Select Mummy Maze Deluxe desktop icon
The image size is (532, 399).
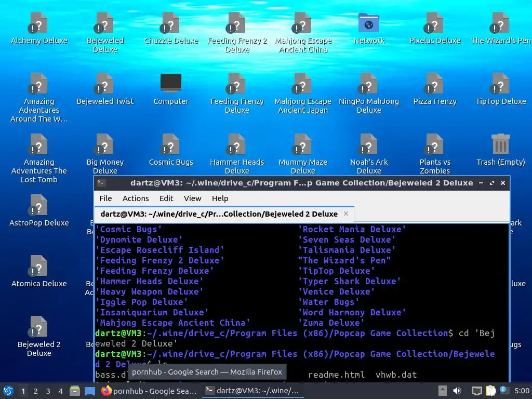pos(303,154)
